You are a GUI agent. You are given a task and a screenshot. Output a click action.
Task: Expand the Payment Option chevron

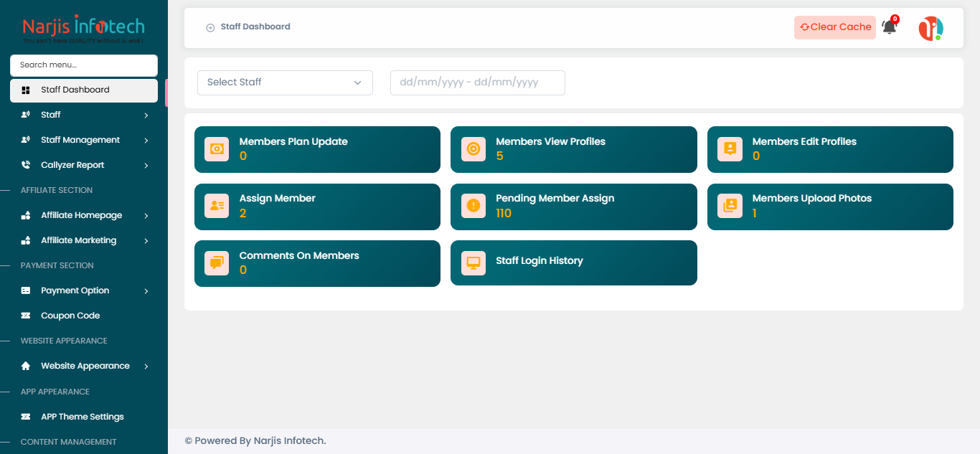(x=146, y=291)
